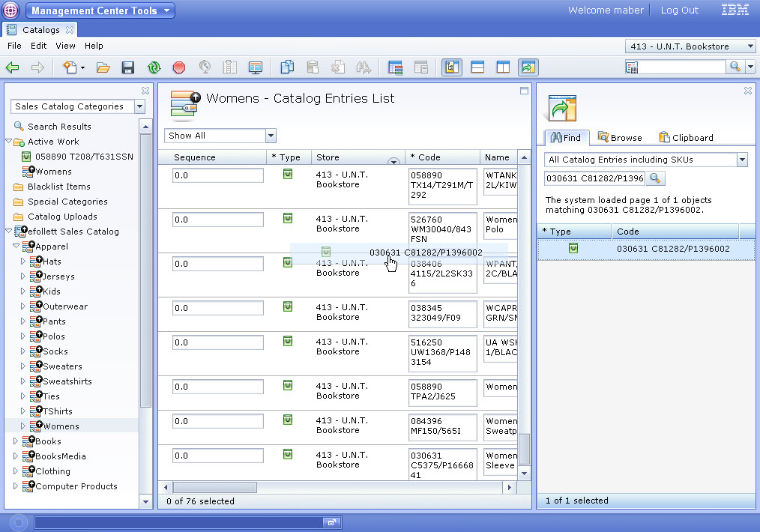The image size is (760, 532).
Task: Click the Open folder toolbar icon
Action: point(103,67)
